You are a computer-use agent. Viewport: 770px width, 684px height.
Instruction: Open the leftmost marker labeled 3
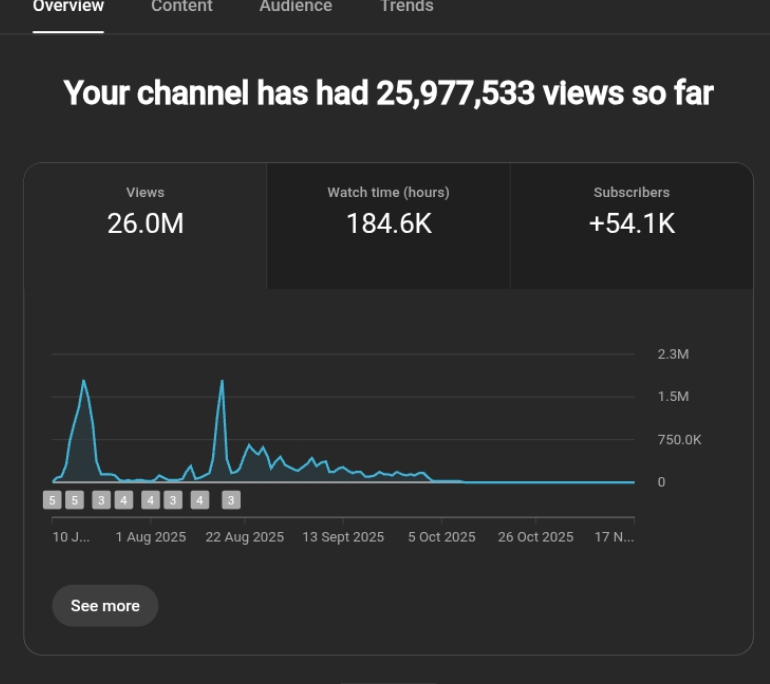pyautogui.click(x=101, y=500)
